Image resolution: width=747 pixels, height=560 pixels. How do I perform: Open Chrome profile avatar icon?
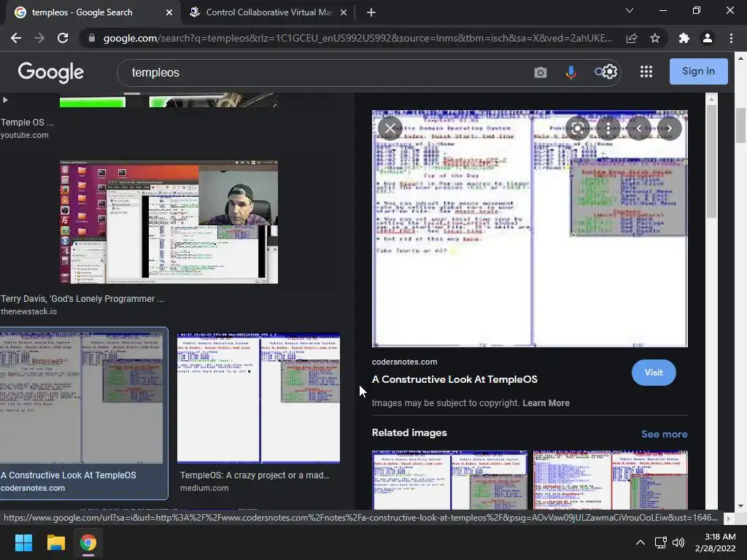point(708,38)
